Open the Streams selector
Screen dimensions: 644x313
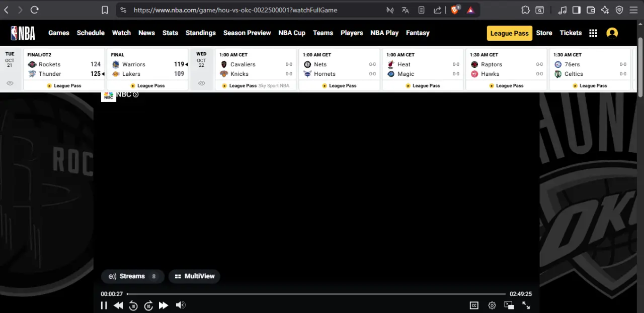[x=133, y=276]
